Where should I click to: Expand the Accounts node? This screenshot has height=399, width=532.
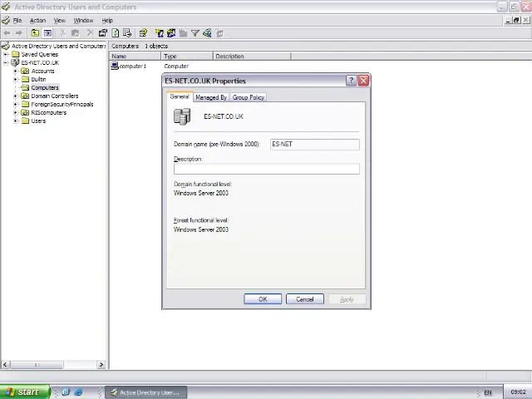click(15, 71)
